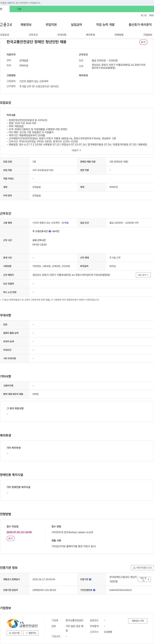Open the 채용정보 menu

[x=26, y=24]
